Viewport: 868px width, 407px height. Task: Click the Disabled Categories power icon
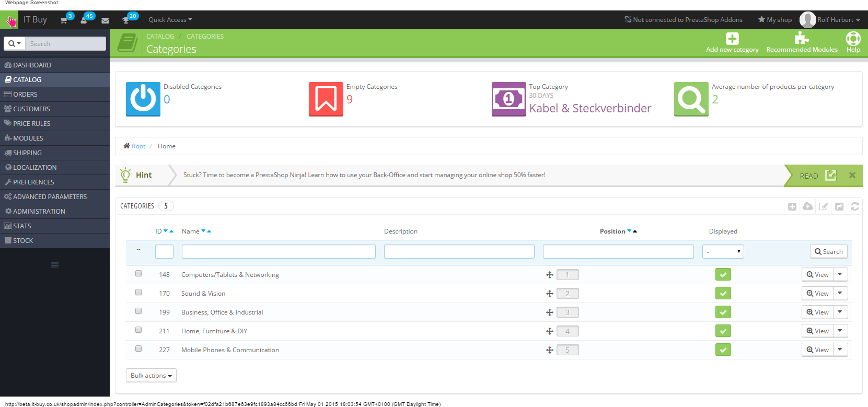click(x=143, y=99)
